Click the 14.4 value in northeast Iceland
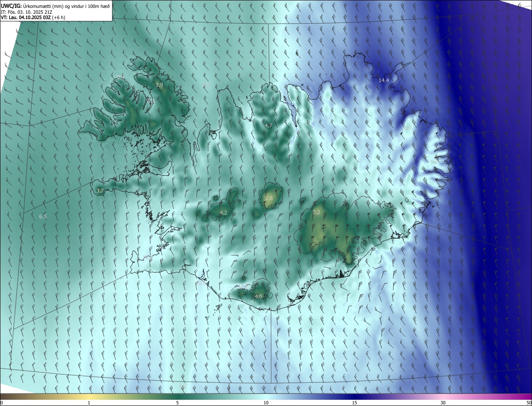The width and height of the screenshot is (532, 406). [x=383, y=80]
